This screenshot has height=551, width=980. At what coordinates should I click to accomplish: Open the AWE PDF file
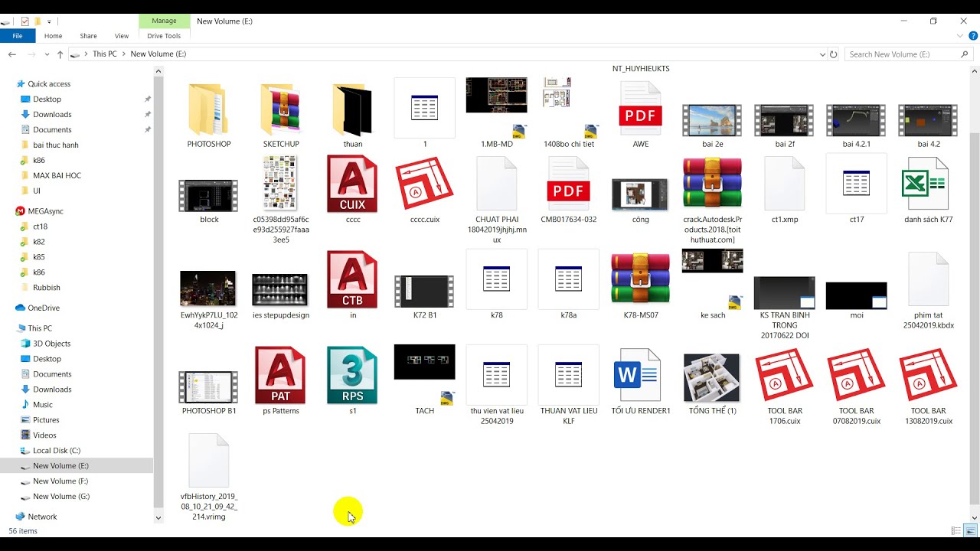641,109
